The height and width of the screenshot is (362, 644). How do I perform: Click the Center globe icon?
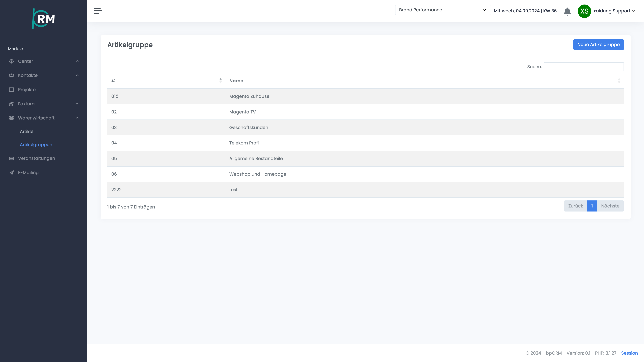(x=12, y=61)
